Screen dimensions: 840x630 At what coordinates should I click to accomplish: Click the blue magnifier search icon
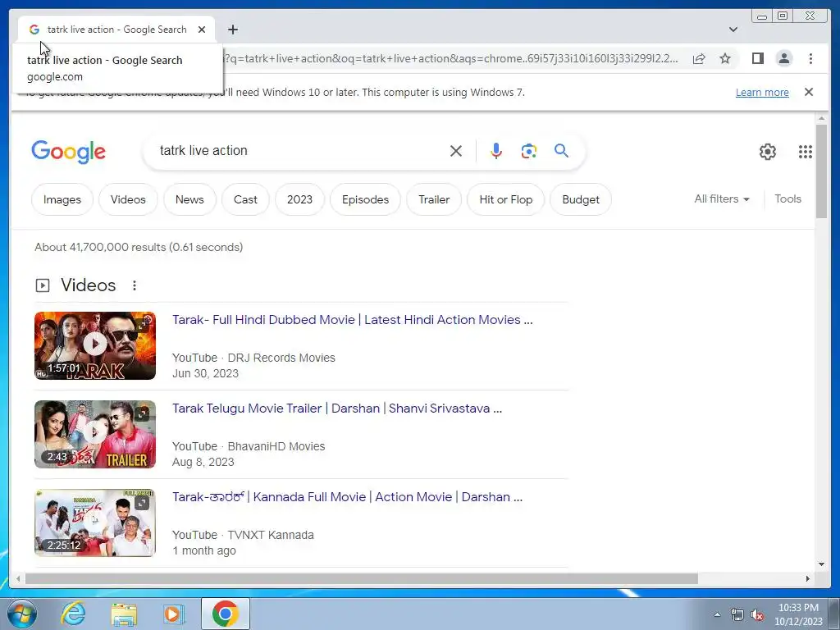point(561,151)
